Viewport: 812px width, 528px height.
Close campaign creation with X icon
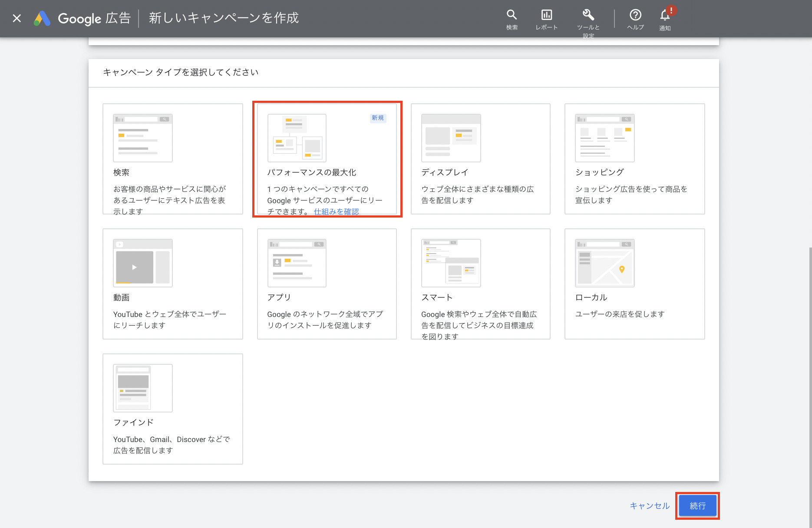pyautogui.click(x=17, y=18)
